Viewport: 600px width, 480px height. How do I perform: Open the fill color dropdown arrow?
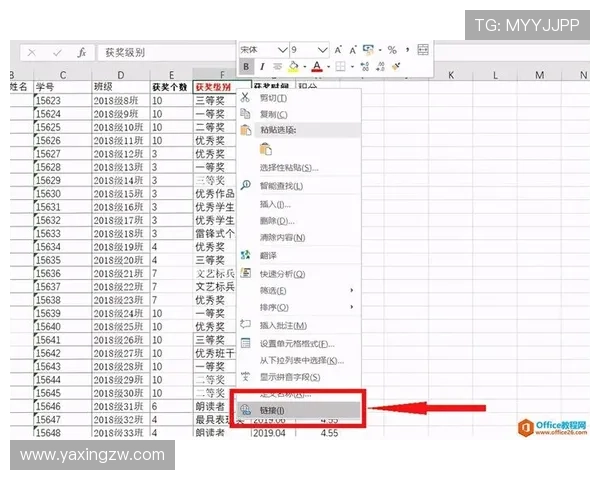tap(305, 67)
